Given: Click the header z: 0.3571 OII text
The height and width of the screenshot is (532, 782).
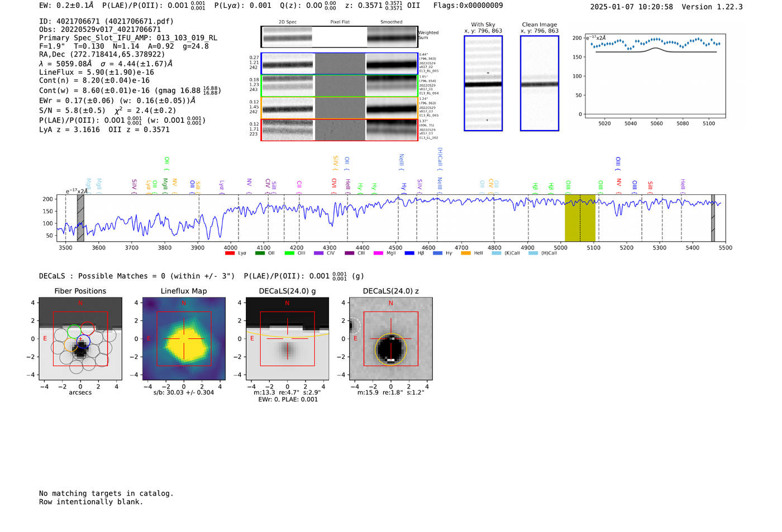Looking at the screenshot, I should tap(383, 6).
